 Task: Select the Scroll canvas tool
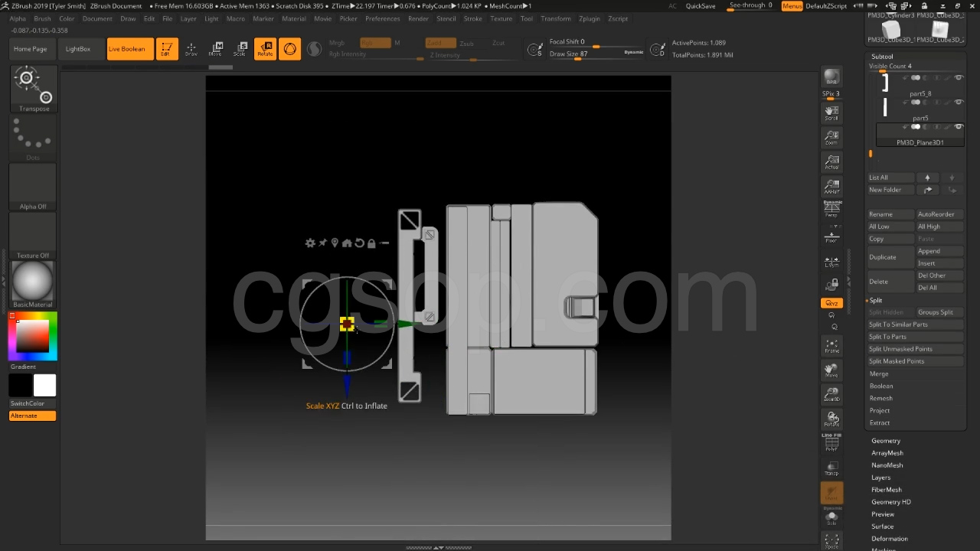pyautogui.click(x=831, y=114)
